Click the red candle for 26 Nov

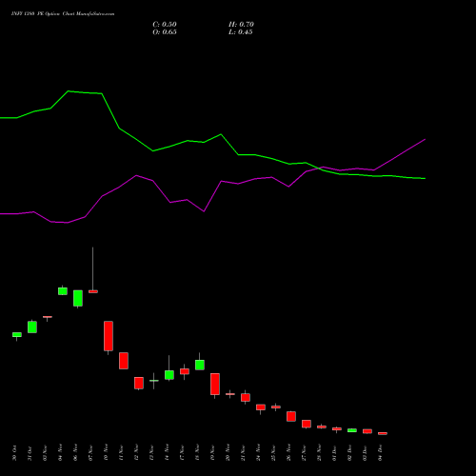pos(291,416)
